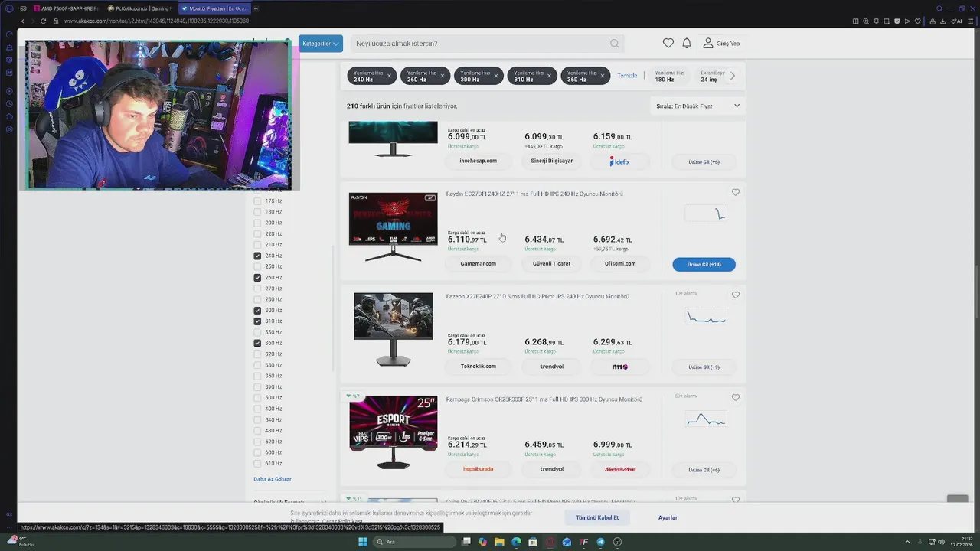
Task: Switch to AMD 7500F-SAPPHIRE browser tab
Action: click(66, 8)
